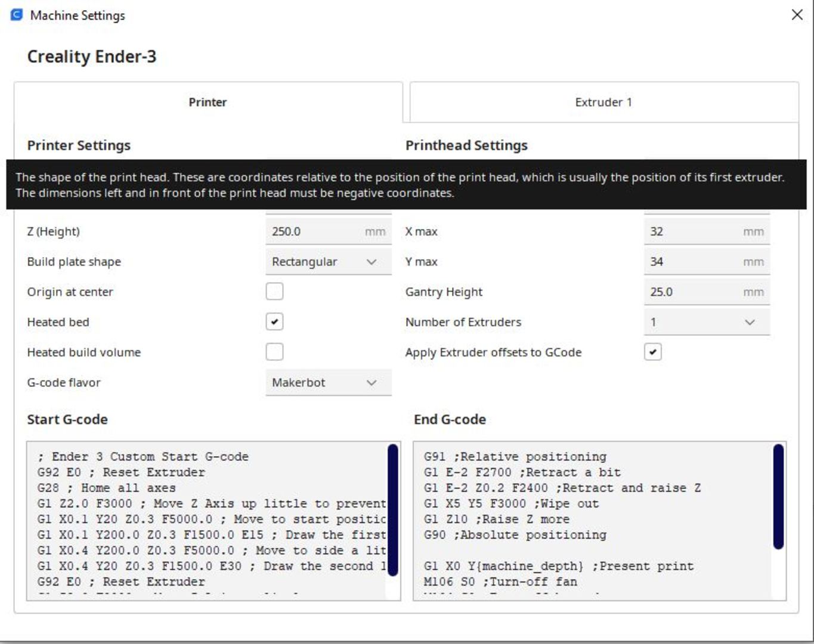Click the 'Z (Height)' label
814x644 pixels.
click(54, 231)
